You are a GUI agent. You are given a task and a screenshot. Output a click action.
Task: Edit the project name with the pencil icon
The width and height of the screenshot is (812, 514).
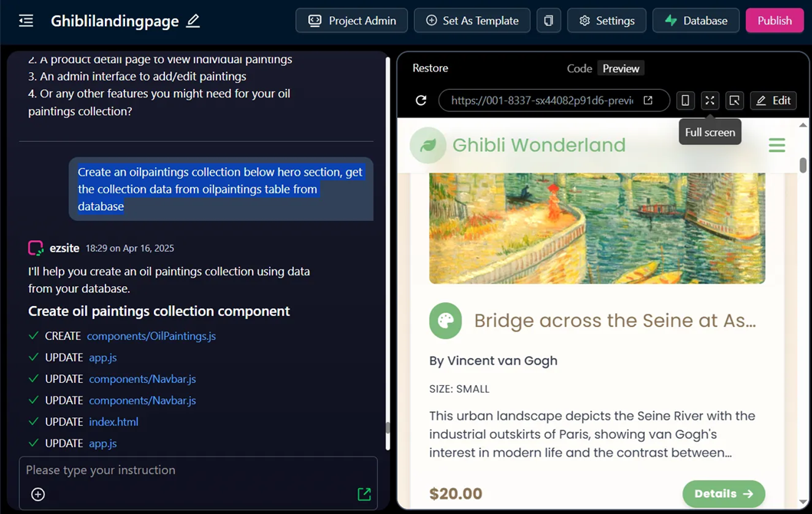tap(192, 21)
